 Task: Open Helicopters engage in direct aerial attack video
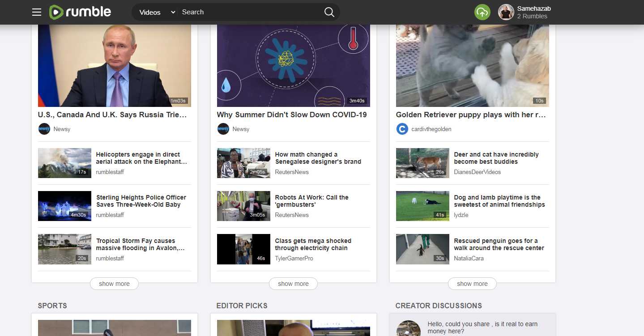pos(141,158)
